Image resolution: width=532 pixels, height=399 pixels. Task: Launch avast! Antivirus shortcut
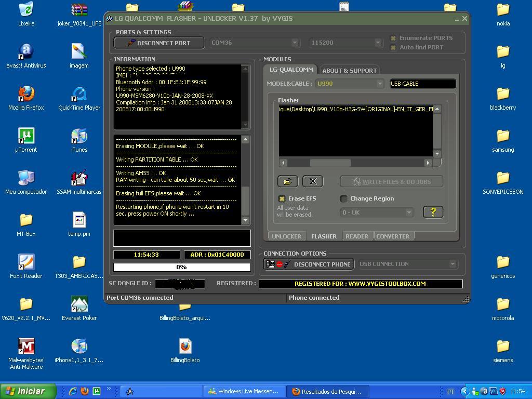[x=26, y=51]
